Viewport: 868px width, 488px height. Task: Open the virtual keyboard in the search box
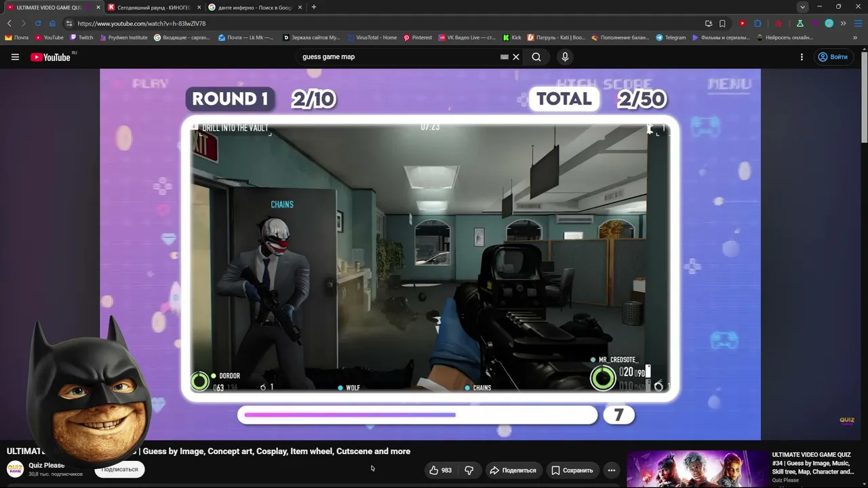click(x=504, y=57)
